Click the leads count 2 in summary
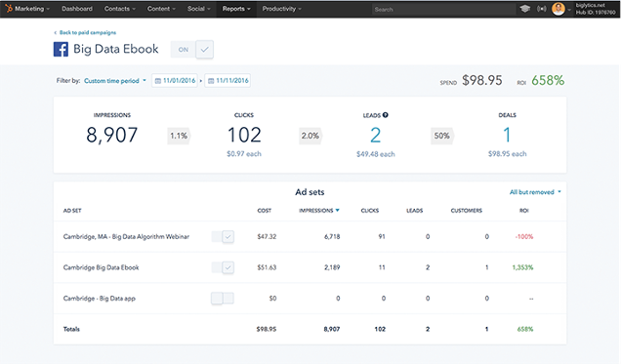Viewport: 621px width, 364px height. 376,135
